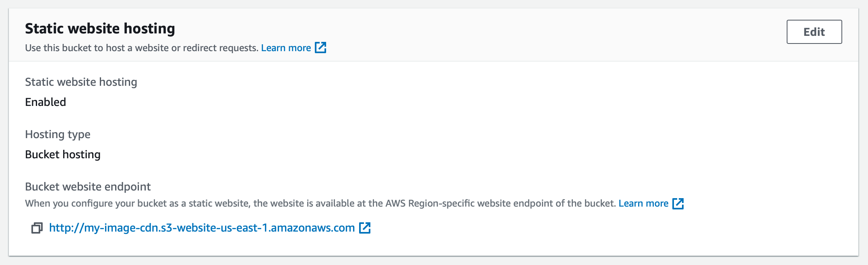
Task: Copy the bucket website endpoint URL
Action: pyautogui.click(x=37, y=228)
